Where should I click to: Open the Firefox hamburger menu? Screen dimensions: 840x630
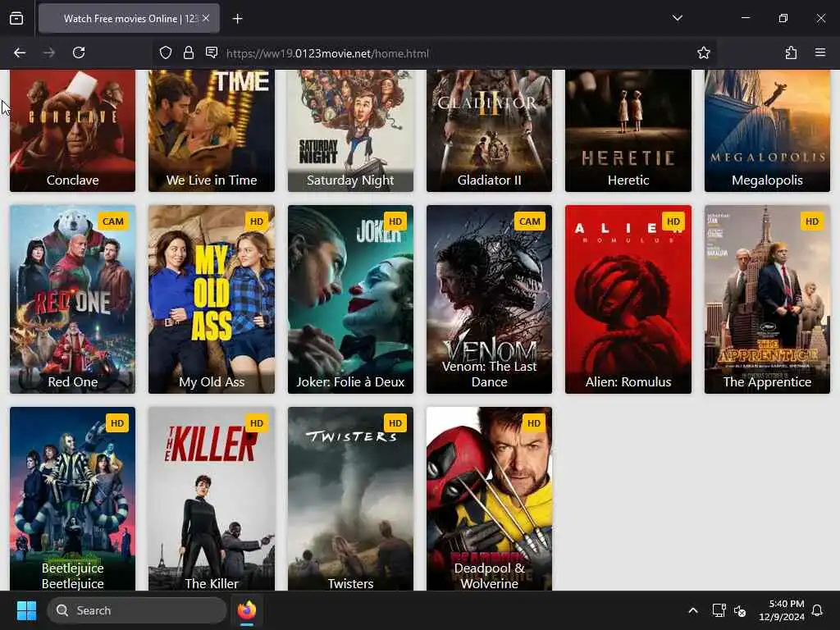(820, 52)
